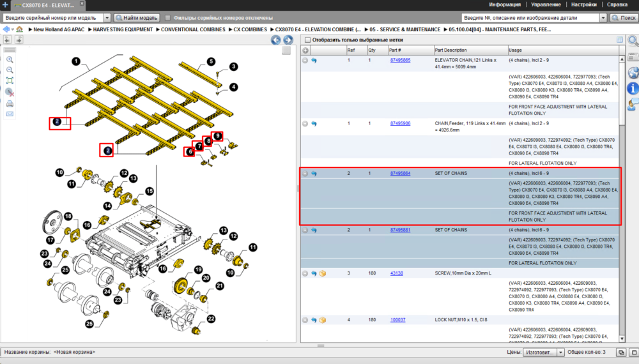Click parts list scrollbar up arrow

pyautogui.click(x=622, y=59)
